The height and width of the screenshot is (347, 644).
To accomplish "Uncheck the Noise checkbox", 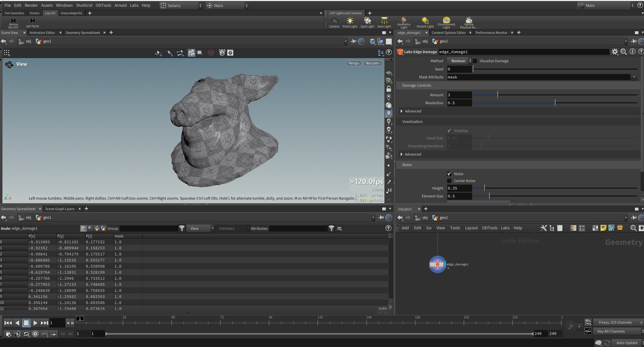I will click(449, 174).
